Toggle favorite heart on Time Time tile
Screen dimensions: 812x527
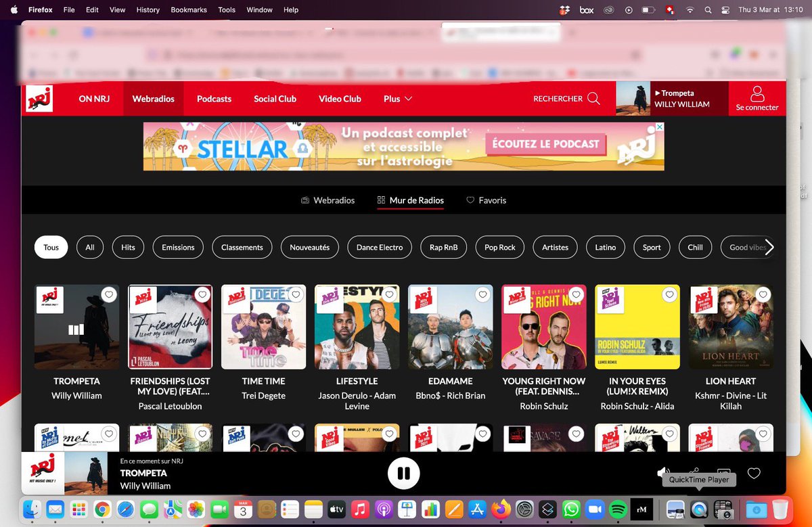pyautogui.click(x=295, y=294)
